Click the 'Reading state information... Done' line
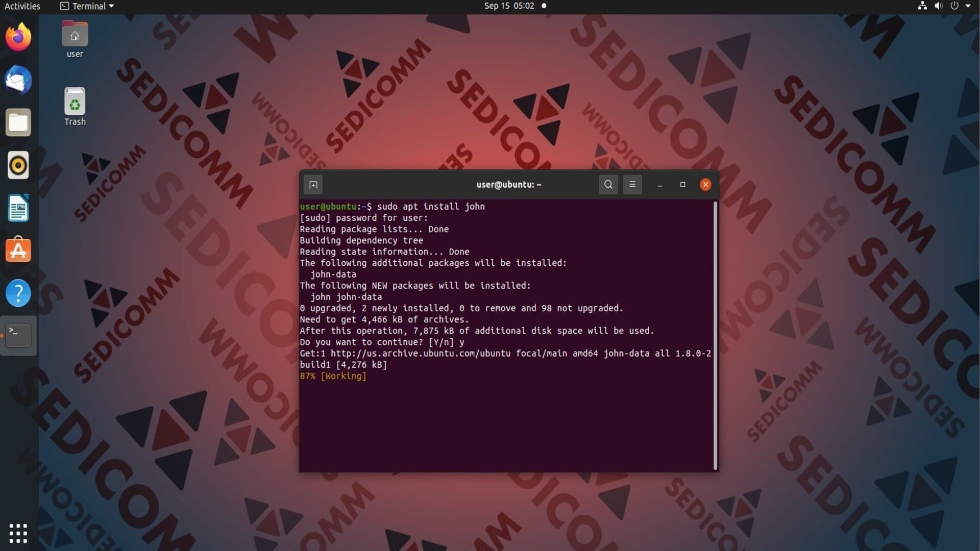Screen dimensions: 980x551 pyautogui.click(x=384, y=252)
